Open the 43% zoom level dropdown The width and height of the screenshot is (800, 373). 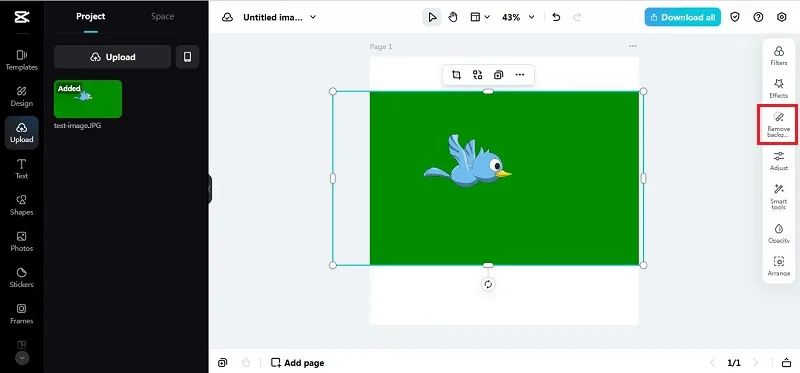(518, 17)
